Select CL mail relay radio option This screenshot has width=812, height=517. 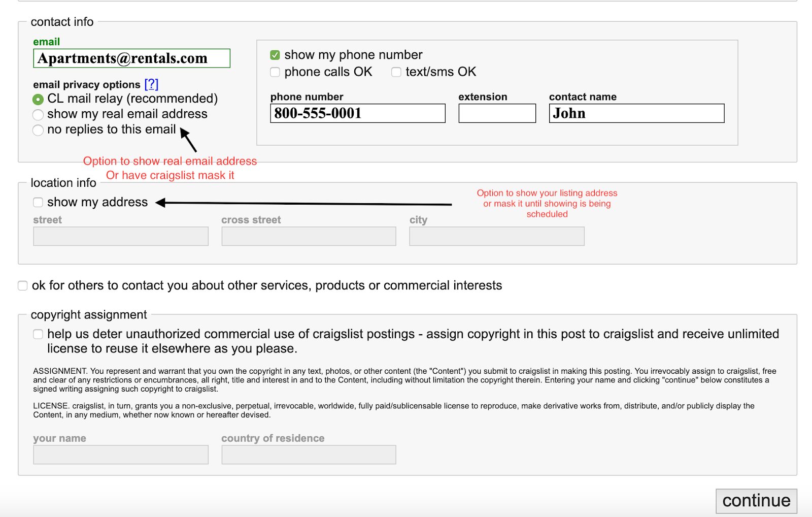pyautogui.click(x=38, y=99)
